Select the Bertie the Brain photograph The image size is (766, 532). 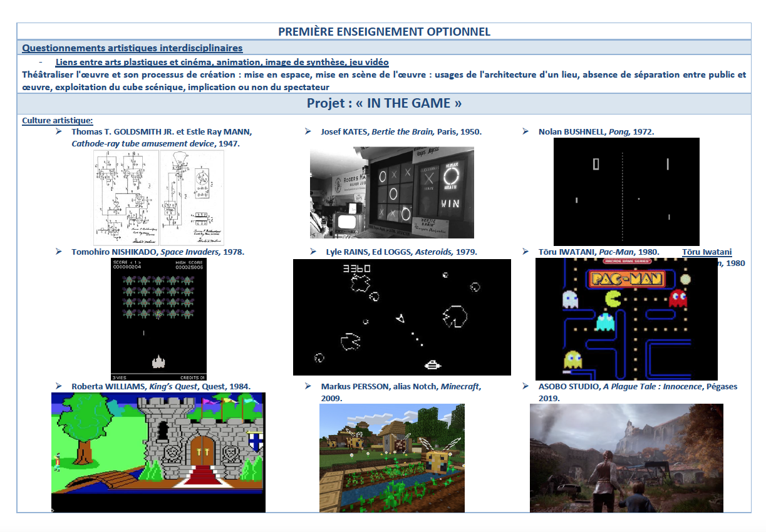click(391, 192)
